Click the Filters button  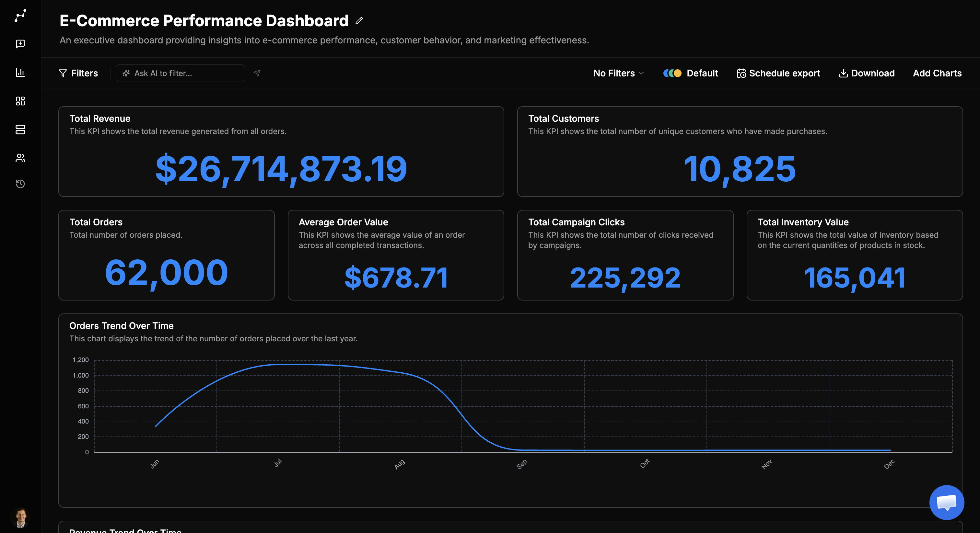click(78, 73)
